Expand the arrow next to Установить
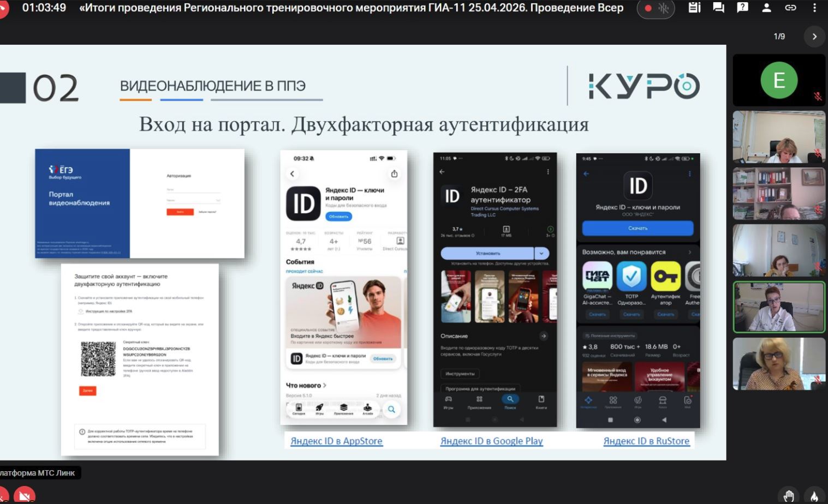Viewport: 828px width, 504px height. tap(541, 253)
